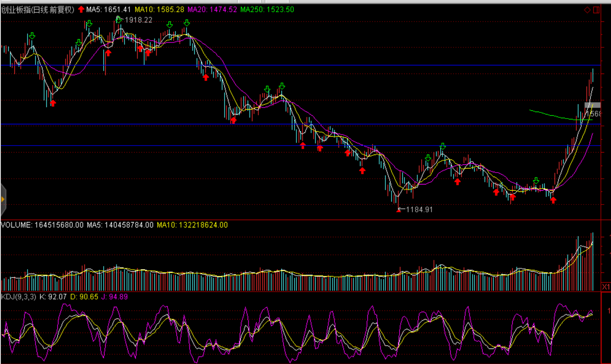Image resolution: width=611 pixels, height=364 pixels.
Task: Select the leftmost green sell signal arrow
Action: point(32,36)
